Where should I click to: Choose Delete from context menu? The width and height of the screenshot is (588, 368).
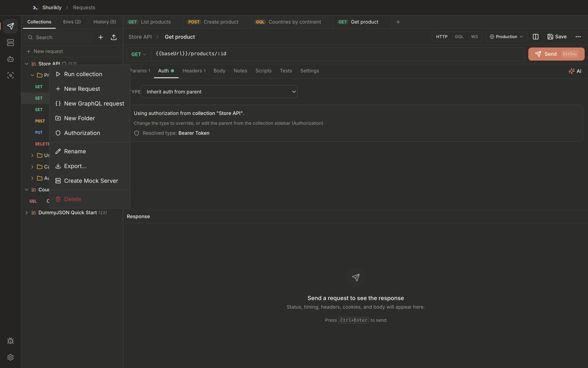(90, 199)
